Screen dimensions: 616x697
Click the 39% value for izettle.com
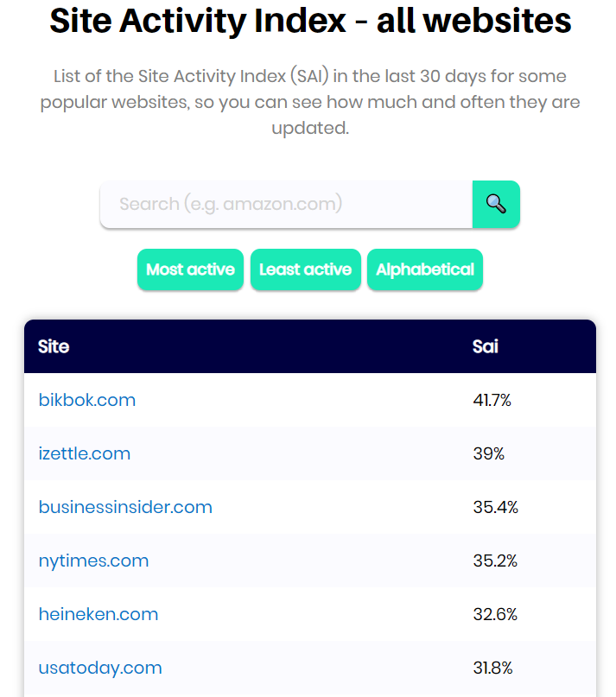click(489, 453)
